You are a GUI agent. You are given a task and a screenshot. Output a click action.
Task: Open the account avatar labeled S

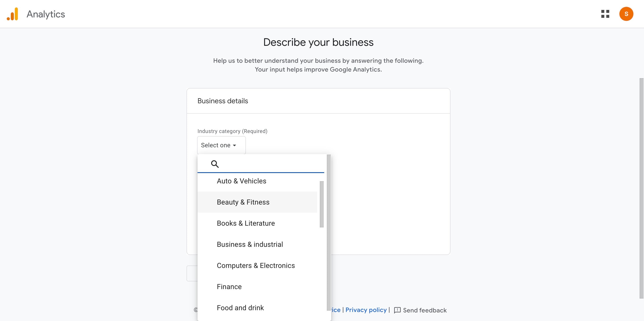click(x=626, y=14)
